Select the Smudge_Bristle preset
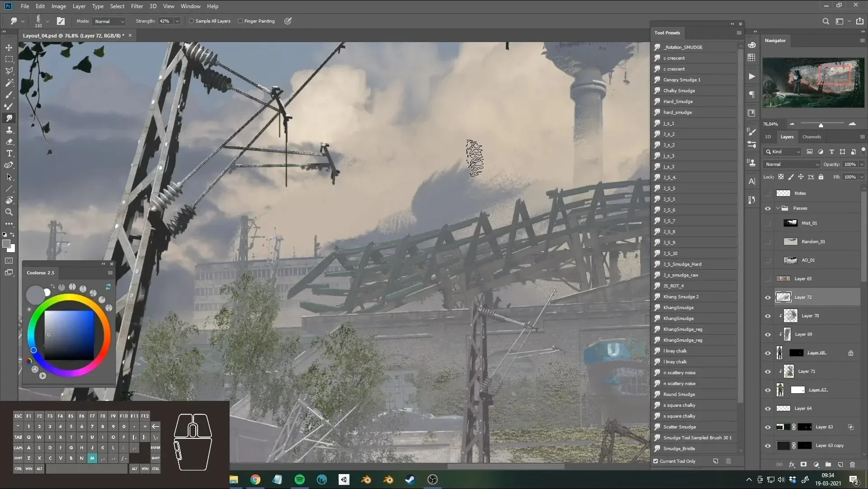 694,449
